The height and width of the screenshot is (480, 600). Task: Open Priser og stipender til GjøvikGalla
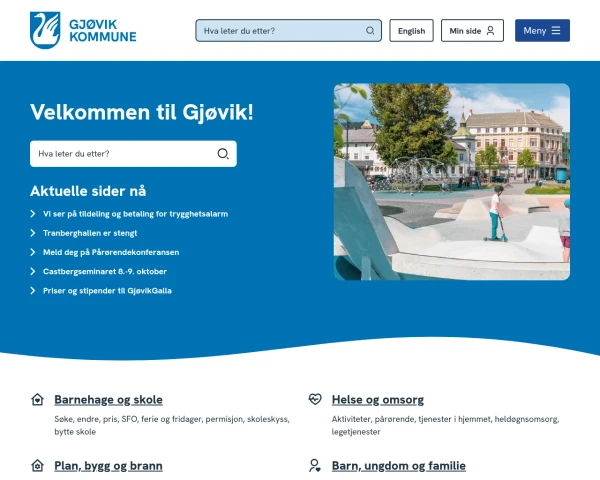point(107,291)
